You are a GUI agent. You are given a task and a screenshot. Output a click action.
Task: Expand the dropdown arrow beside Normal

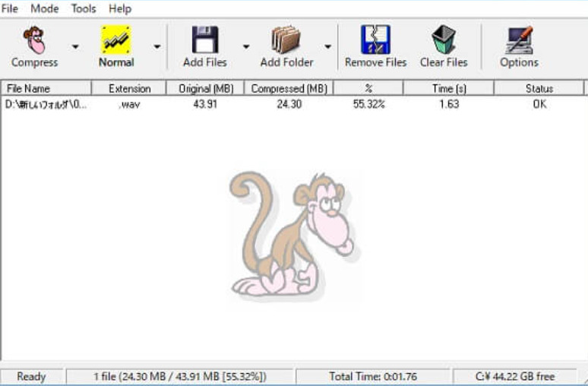157,47
